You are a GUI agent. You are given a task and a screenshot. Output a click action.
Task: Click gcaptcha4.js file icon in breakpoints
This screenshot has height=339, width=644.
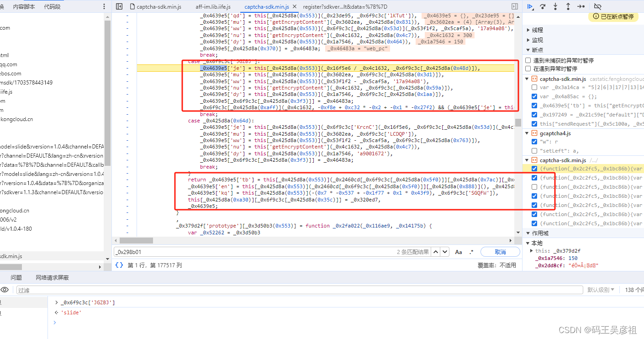pos(534,133)
